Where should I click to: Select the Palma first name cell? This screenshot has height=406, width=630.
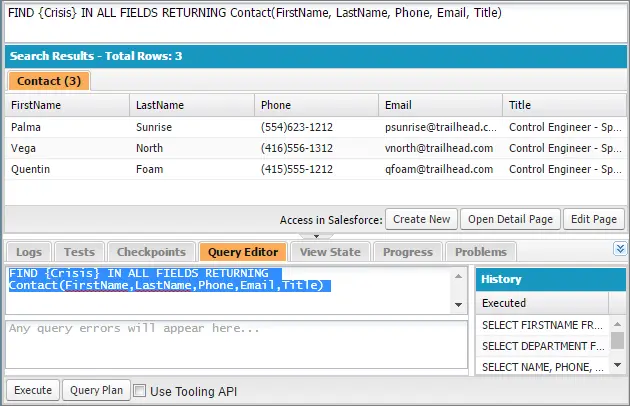click(67, 127)
